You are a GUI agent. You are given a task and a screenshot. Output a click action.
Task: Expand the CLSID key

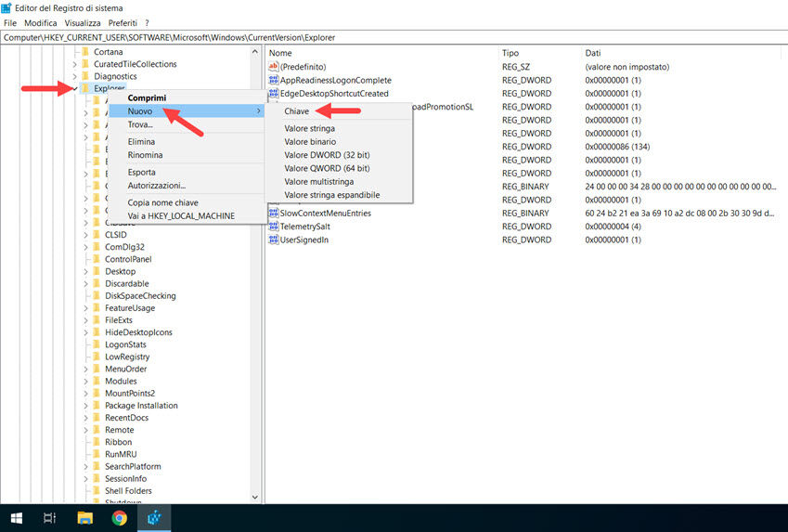click(x=85, y=234)
